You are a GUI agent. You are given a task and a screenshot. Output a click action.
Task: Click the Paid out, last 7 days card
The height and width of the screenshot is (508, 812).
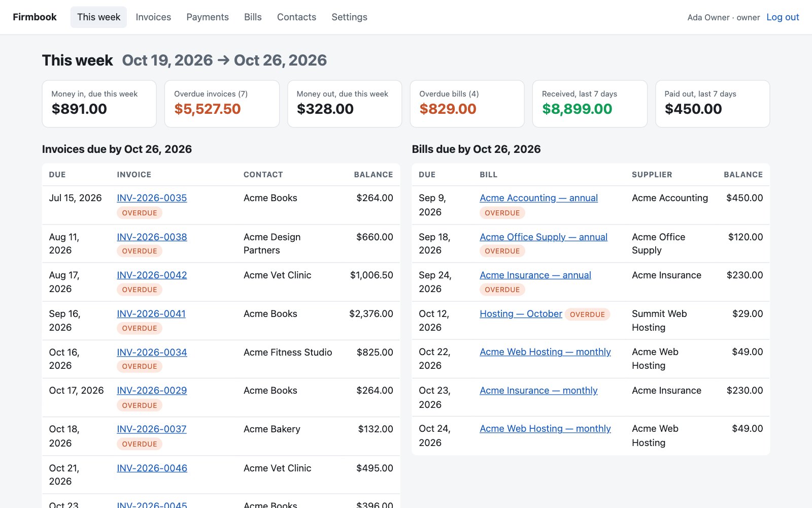coord(713,104)
